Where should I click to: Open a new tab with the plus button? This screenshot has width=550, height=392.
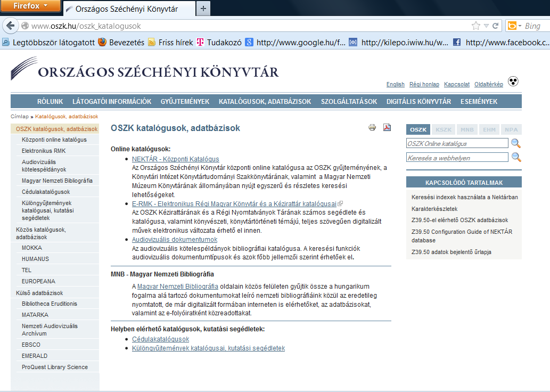pos(203,9)
